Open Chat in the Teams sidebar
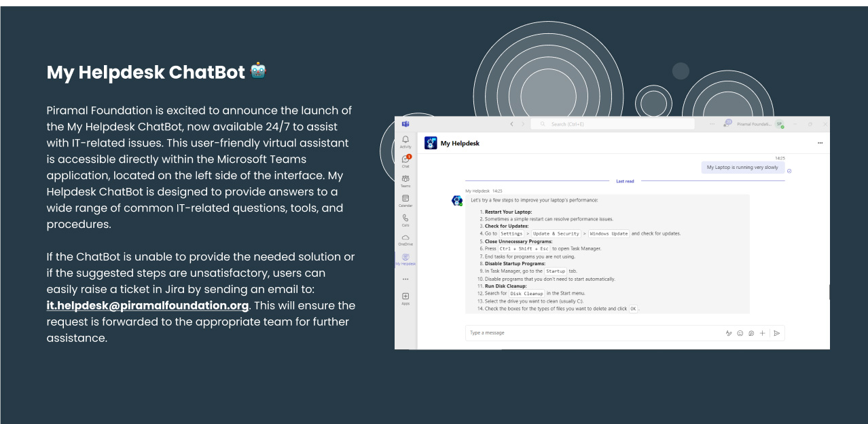Screen dimensions: 868x424 click(405, 161)
